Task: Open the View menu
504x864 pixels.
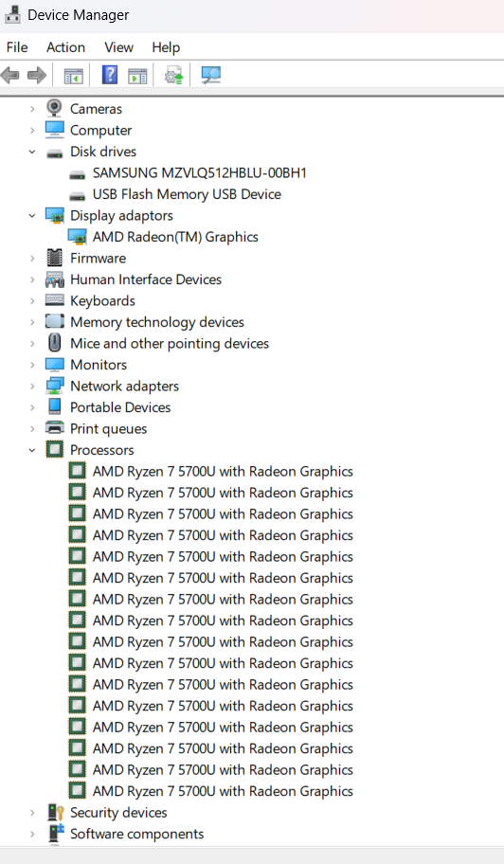Action: tap(118, 47)
